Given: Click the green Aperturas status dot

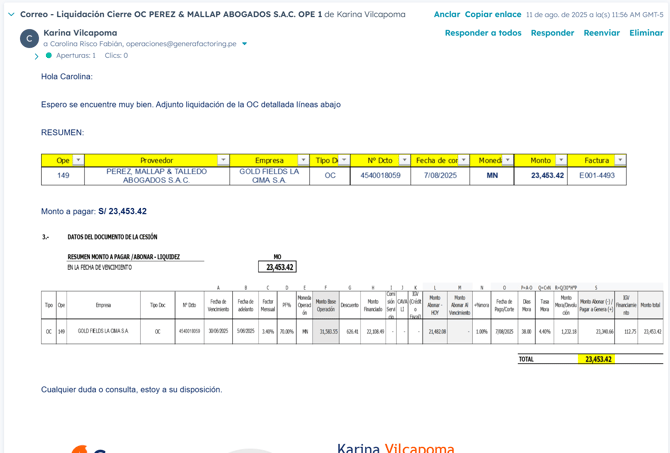Looking at the screenshot, I should [49, 55].
